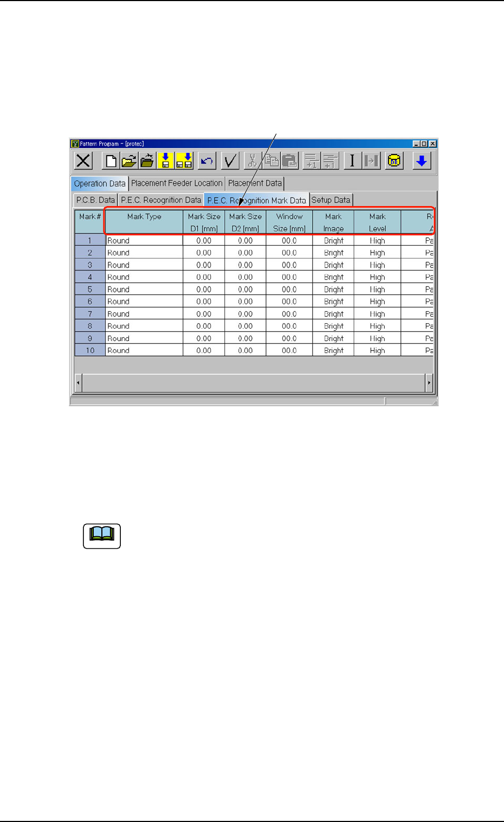Click the horizontal scrollbar right arrow

click(x=429, y=383)
